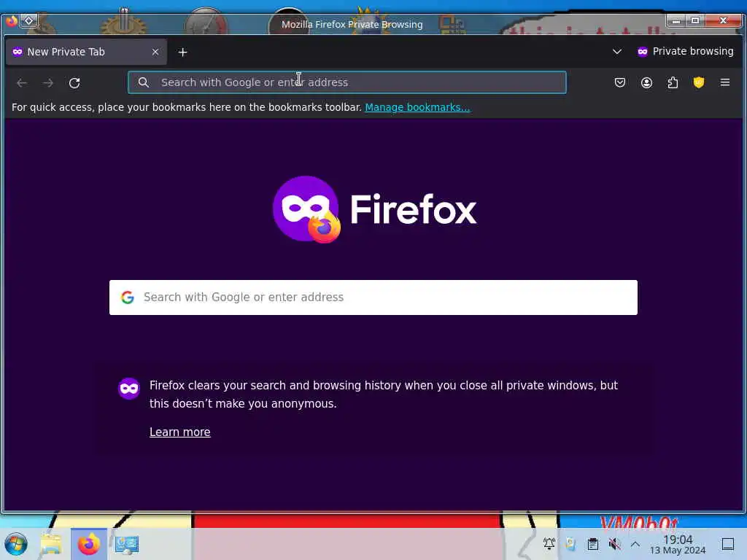Click the purple mask icon in info box
Image resolution: width=747 pixels, height=560 pixels.
tap(129, 389)
